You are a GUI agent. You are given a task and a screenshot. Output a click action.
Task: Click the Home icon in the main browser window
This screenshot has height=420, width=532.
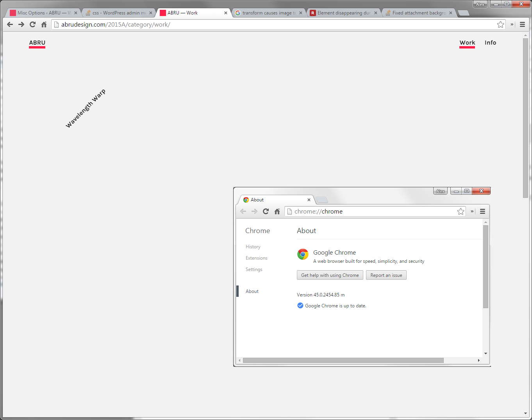[x=44, y=24]
